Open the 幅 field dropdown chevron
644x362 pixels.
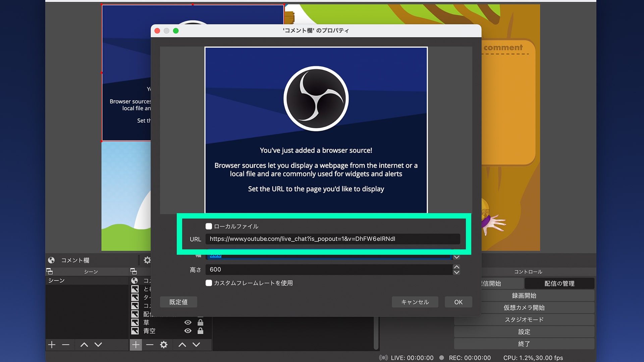[456, 256]
